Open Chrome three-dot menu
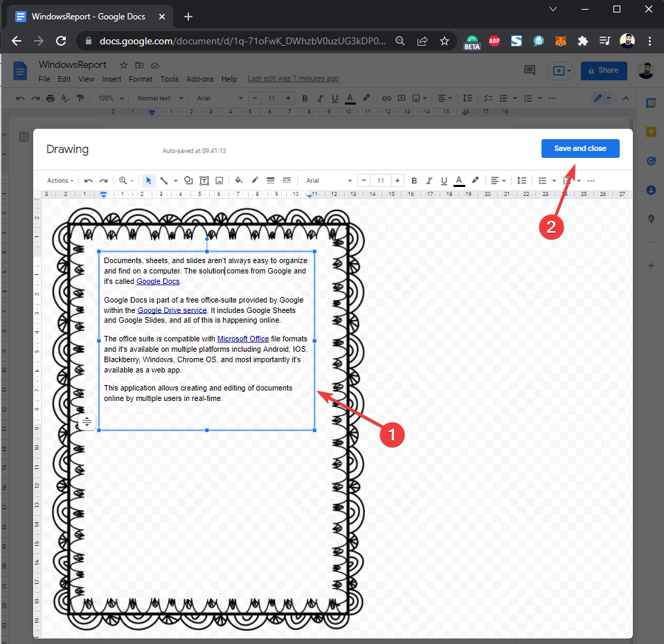664x644 pixels. pyautogui.click(x=649, y=41)
